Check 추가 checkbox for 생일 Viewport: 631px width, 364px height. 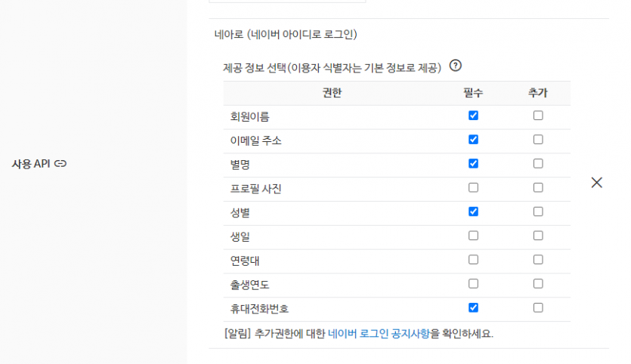coord(538,236)
